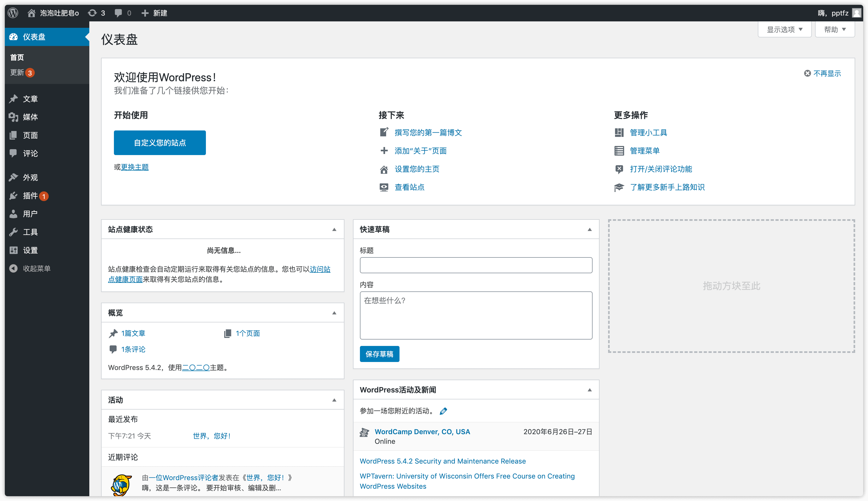
Task: Expand the 帮助 dropdown tab
Action: pos(834,30)
